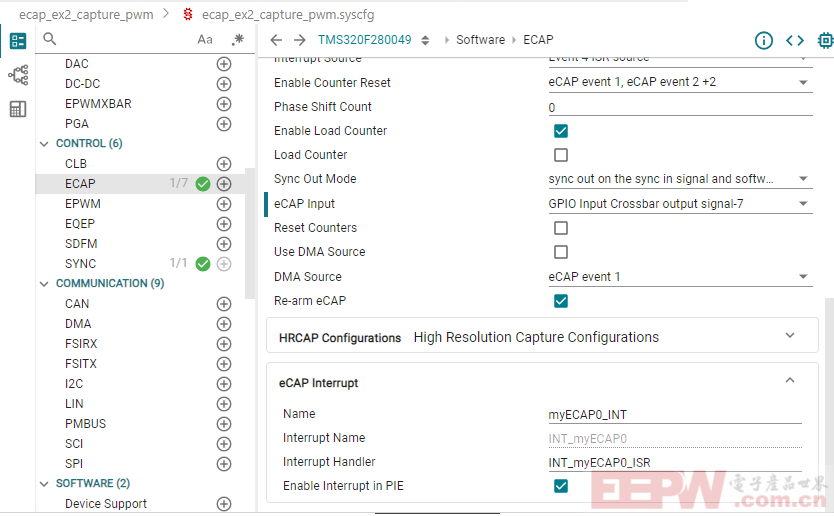The image size is (834, 516).
Task: Add an SCI instance
Action: tap(224, 444)
